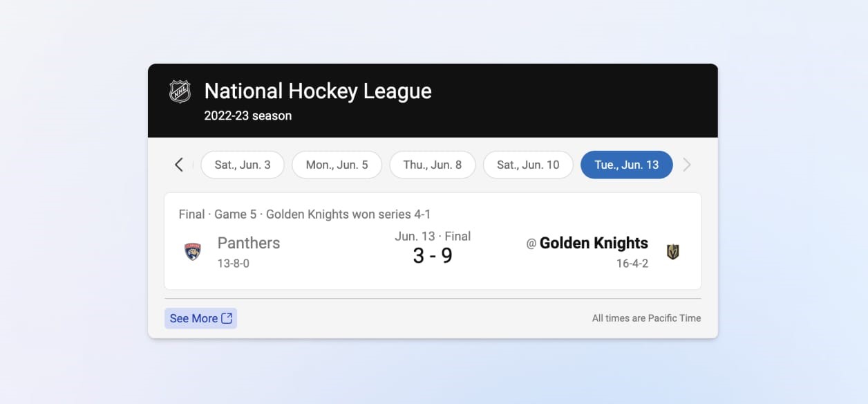Advance dates with the right chevron
This screenshot has height=404, width=868.
(x=686, y=165)
